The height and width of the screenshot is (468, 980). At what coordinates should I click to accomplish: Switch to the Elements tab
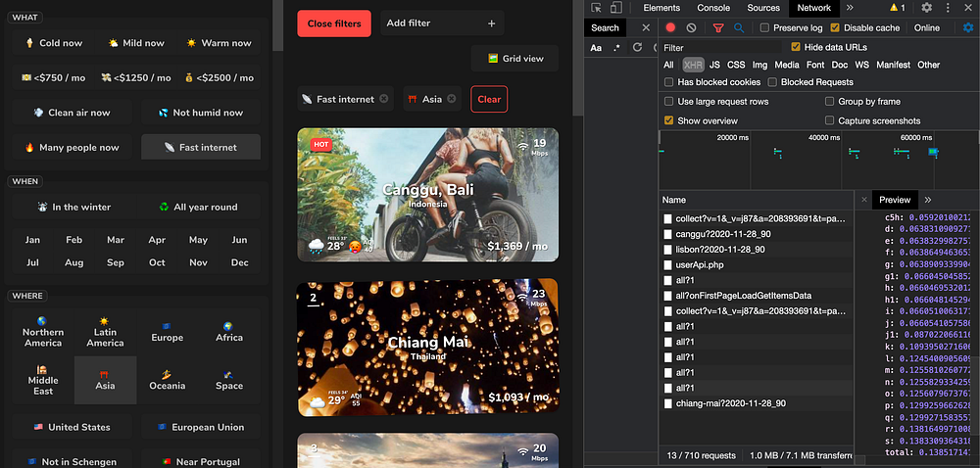(x=661, y=8)
